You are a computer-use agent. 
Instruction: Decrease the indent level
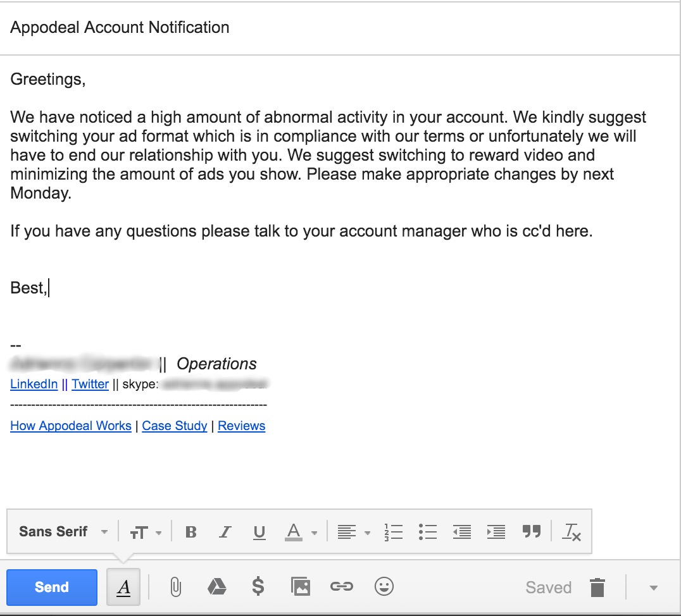point(461,532)
